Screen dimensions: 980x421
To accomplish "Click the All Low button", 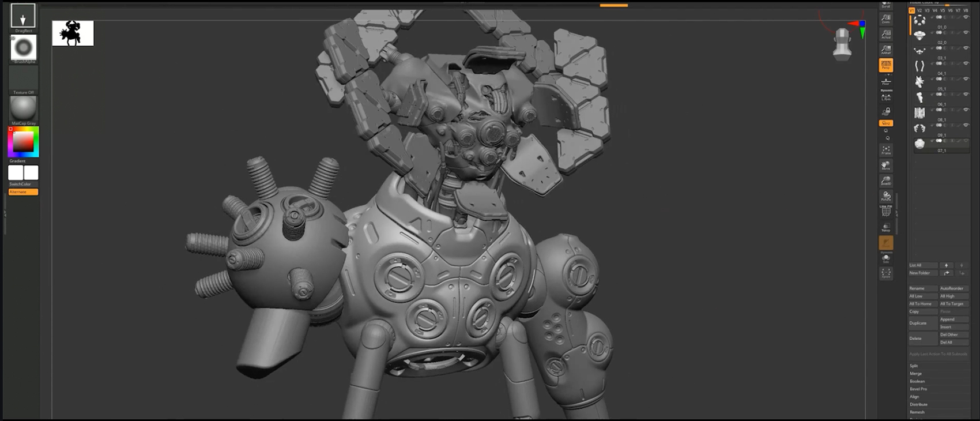I will 924,296.
